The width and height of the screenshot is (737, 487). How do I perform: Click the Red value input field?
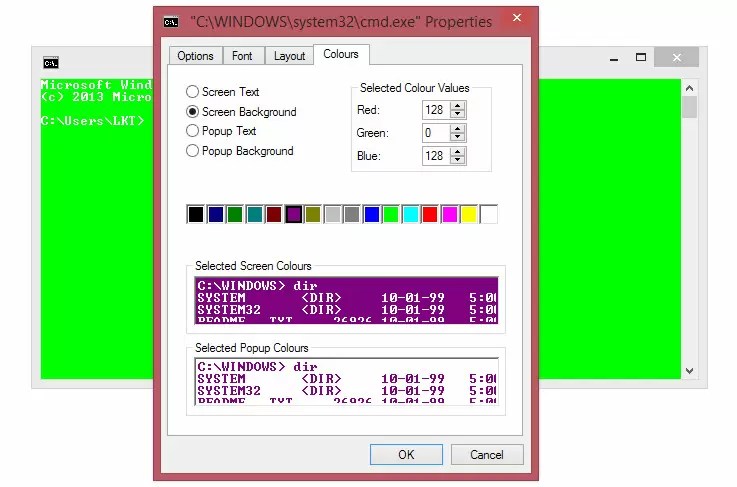436,110
